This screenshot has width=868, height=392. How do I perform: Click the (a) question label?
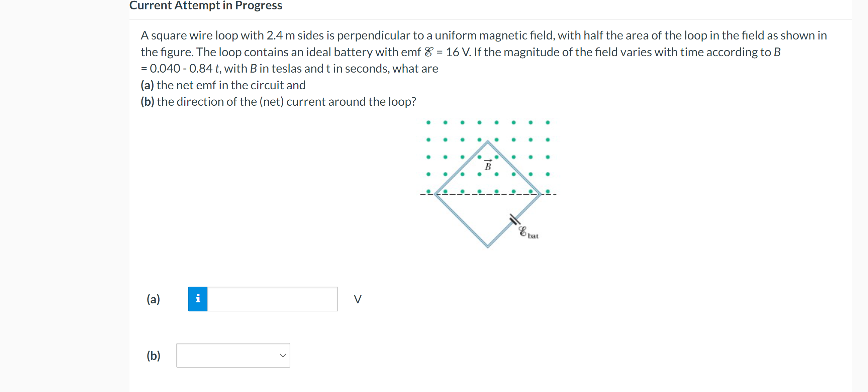[153, 299]
